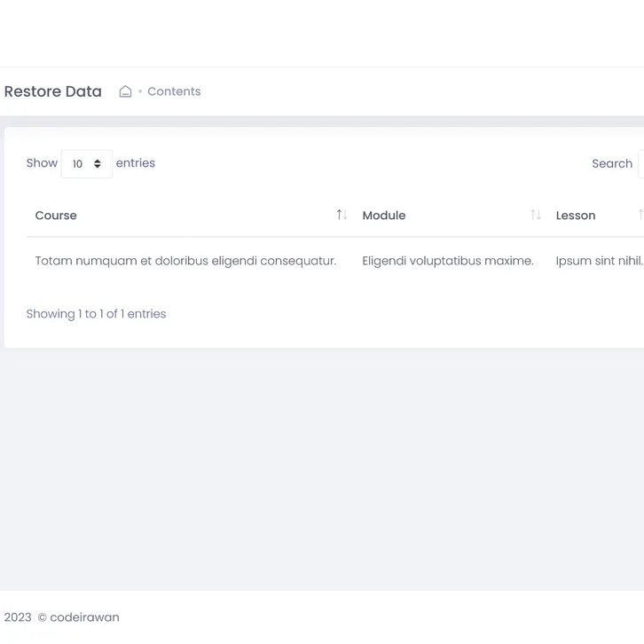Click the Lesson column sort arrow
644x644 pixels.
tap(640, 215)
